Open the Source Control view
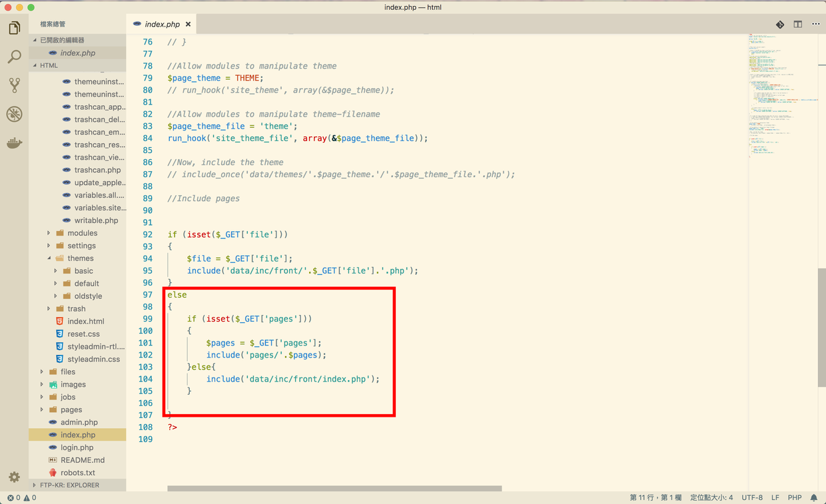Viewport: 826px width, 504px height. click(x=14, y=85)
